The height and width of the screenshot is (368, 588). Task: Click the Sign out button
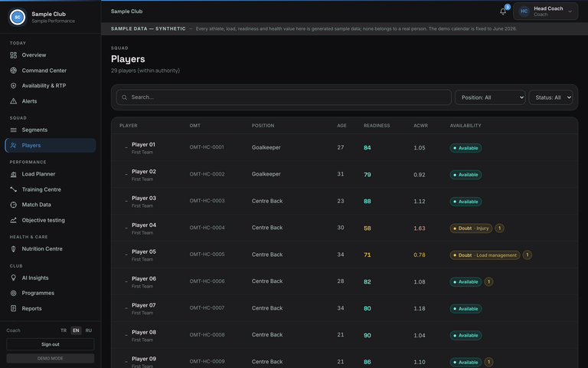pyautogui.click(x=51, y=344)
